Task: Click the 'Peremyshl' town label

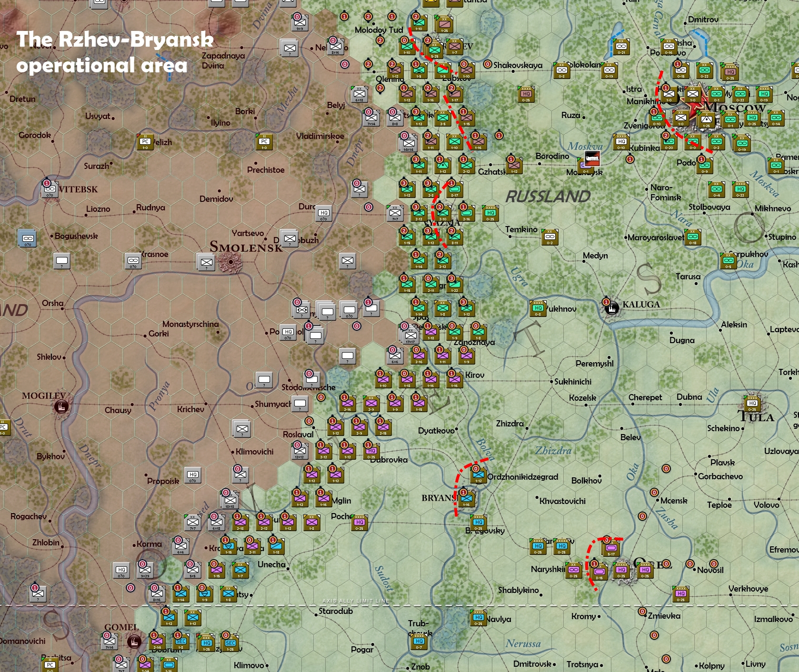Action: [x=595, y=364]
